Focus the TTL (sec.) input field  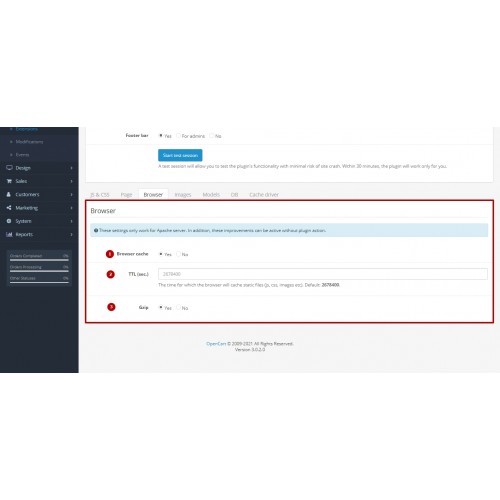point(323,274)
